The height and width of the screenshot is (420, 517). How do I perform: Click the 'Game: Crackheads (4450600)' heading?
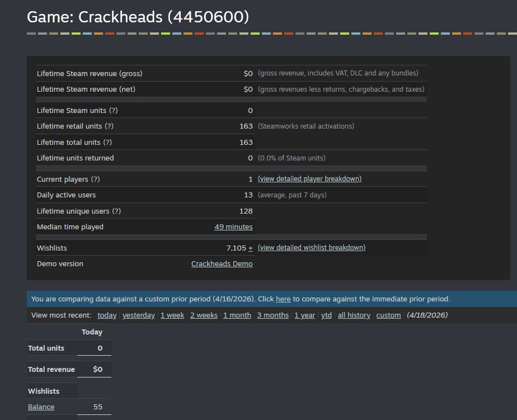pos(138,17)
